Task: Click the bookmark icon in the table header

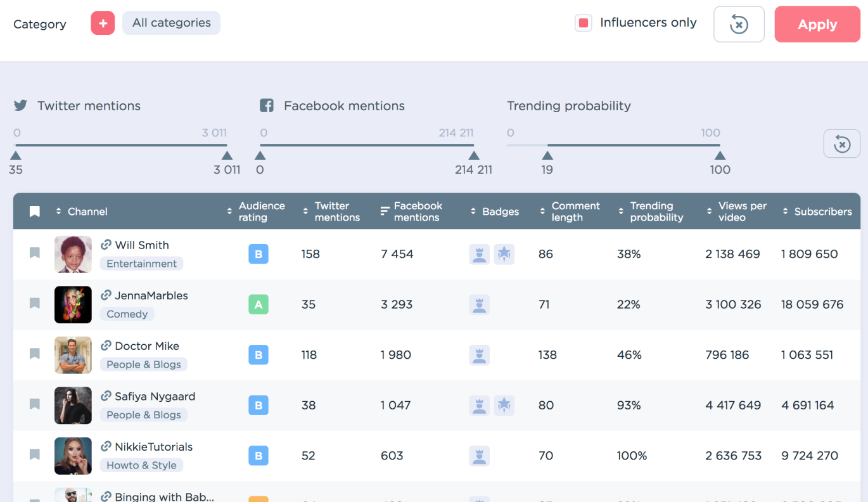Action: point(35,211)
